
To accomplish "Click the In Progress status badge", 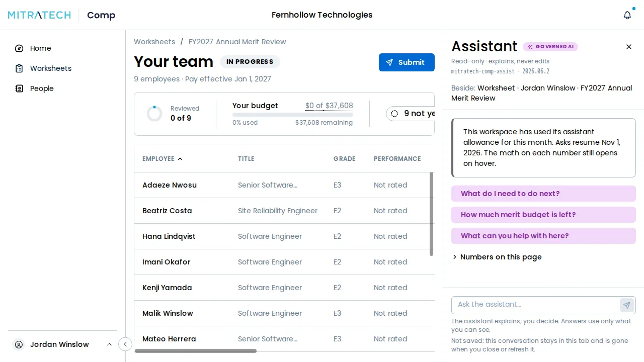I will 250,62.
